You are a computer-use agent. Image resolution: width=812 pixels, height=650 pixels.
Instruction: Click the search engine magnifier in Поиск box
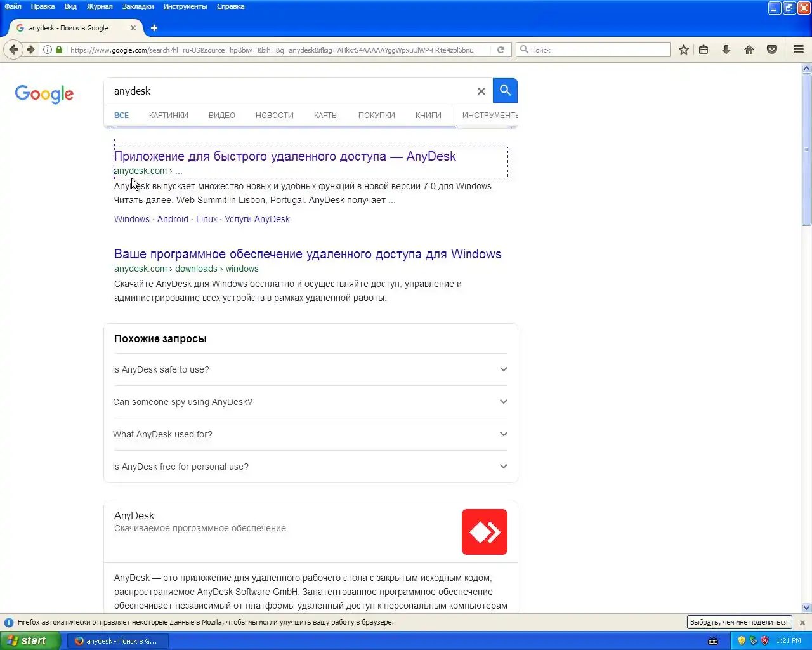[x=524, y=50]
